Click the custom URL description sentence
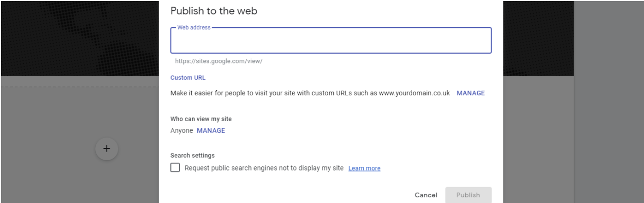Screen dimensions: 644x203 [x=310, y=93]
